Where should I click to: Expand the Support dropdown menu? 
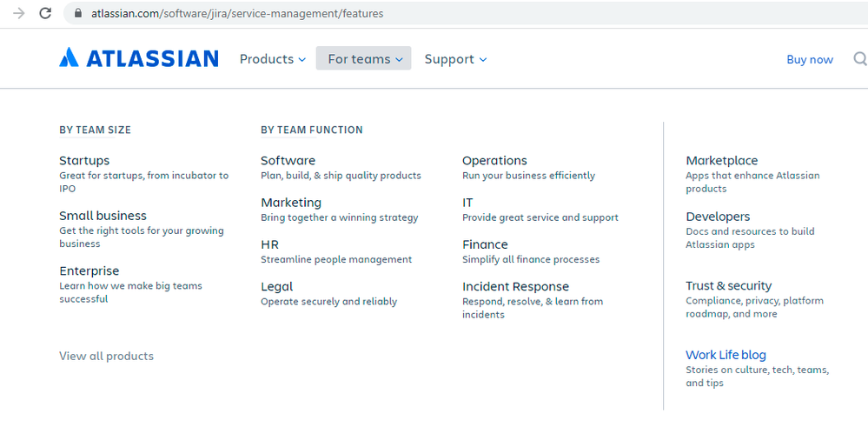[455, 59]
